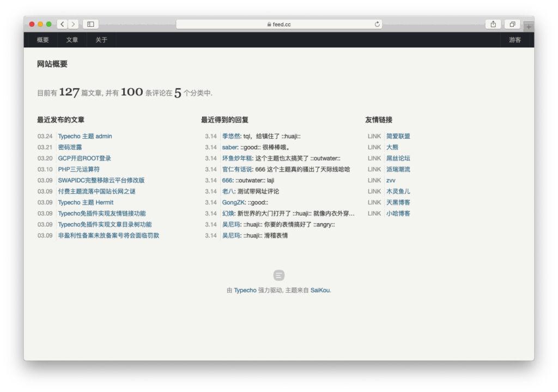Open the Typecho 主题 admin article
Image resolution: width=558 pixels, height=392 pixels.
86,136
